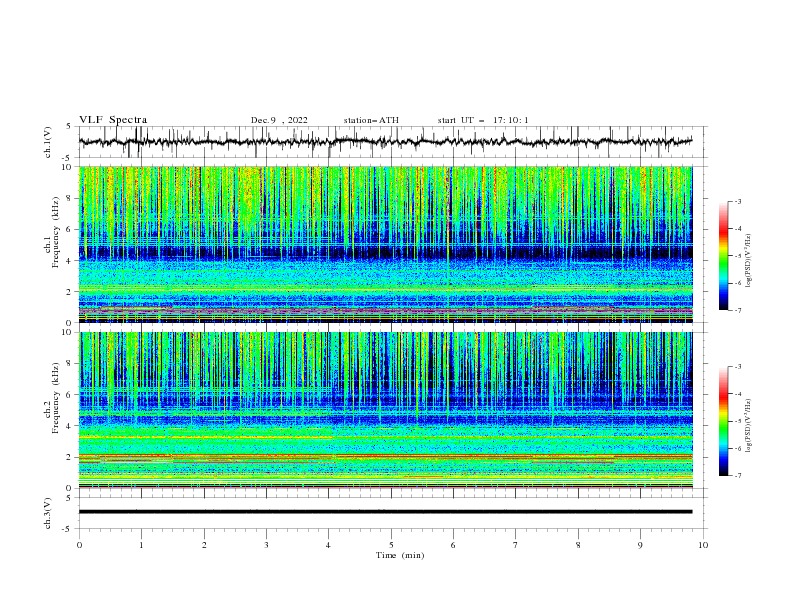Viewport: 792px width, 612px height.
Task: Click the 'VLF Spectra' title text
Action: pos(113,120)
